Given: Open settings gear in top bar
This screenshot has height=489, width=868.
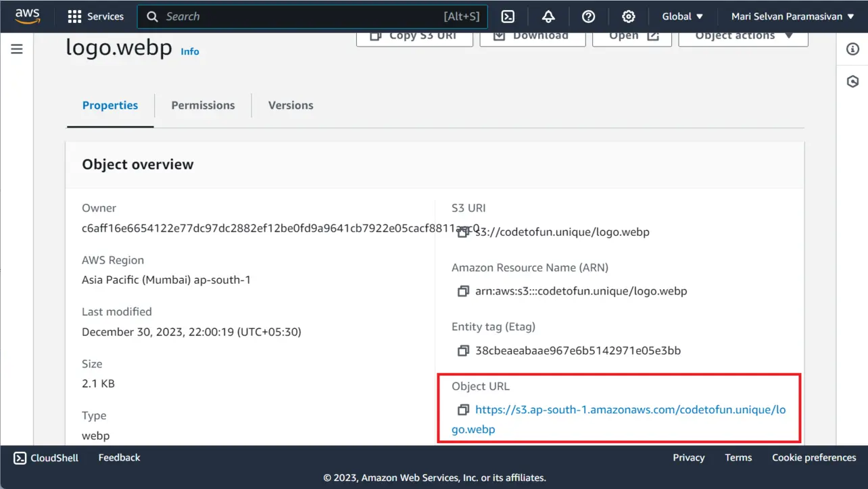Looking at the screenshot, I should click(628, 16).
